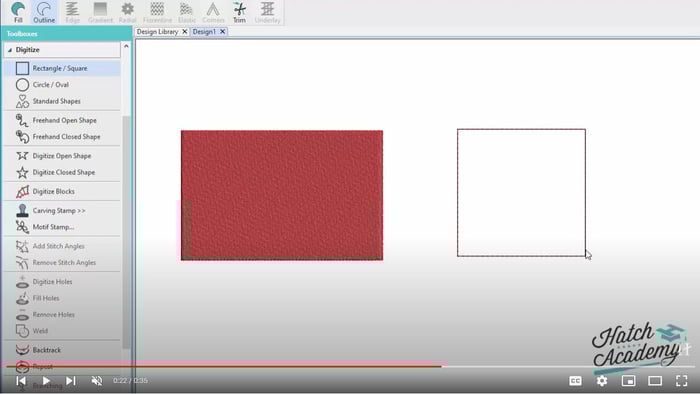
Task: Switch to the Design1 tab
Action: 204,32
